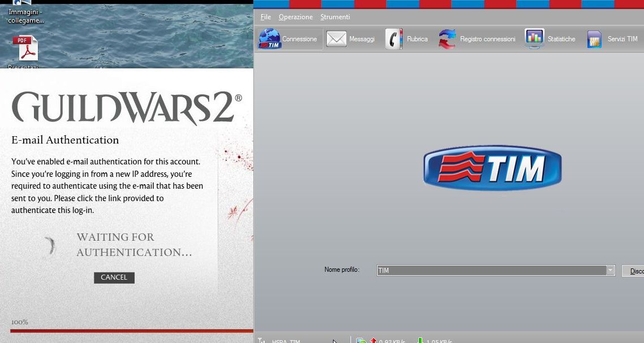Open the Statistiche chart icon
This screenshot has width=644, height=343.
534,38
